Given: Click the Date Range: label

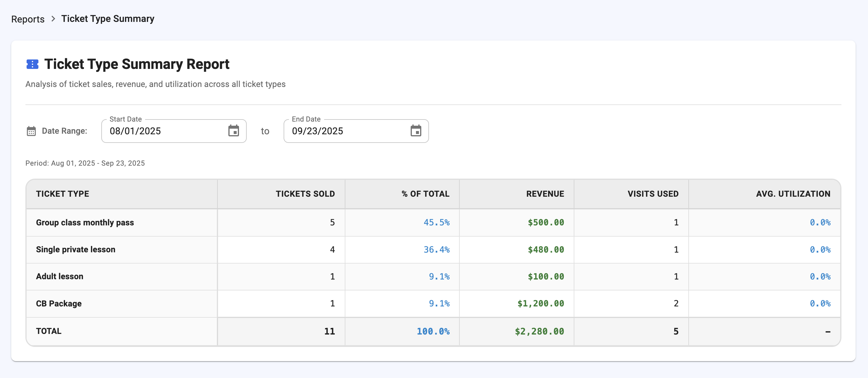Looking at the screenshot, I should pos(64,131).
